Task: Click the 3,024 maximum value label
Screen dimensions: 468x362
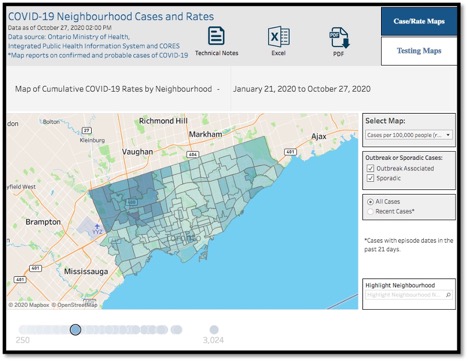Action: coord(213,340)
